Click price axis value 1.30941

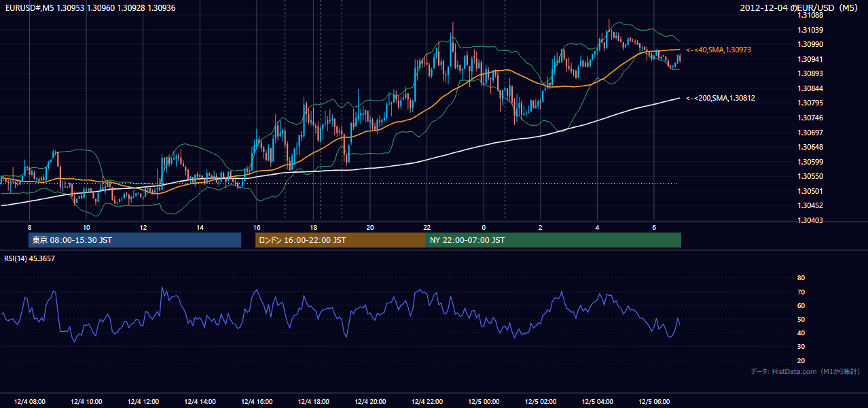[811, 59]
